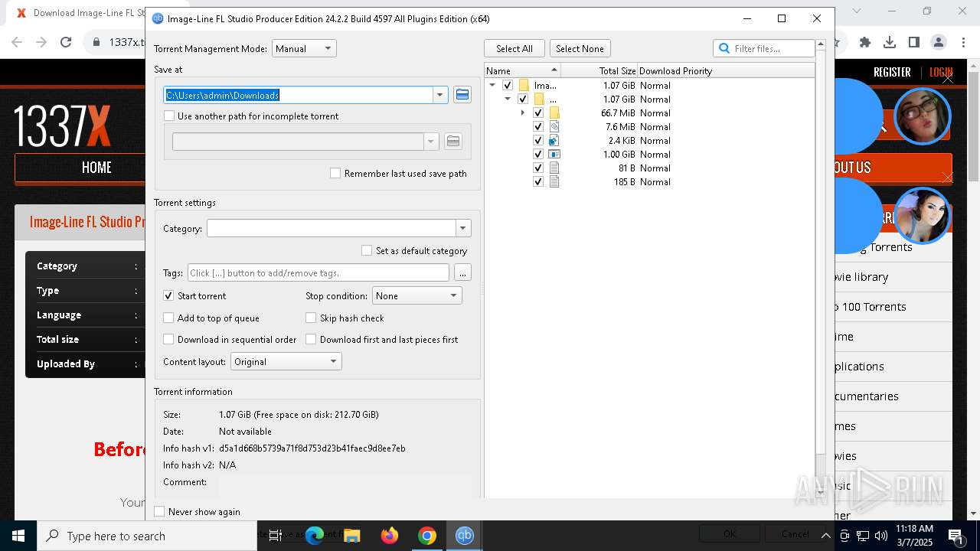Select the 81 B text file icon
Image resolution: width=980 pixels, height=551 pixels.
pyautogui.click(x=554, y=168)
